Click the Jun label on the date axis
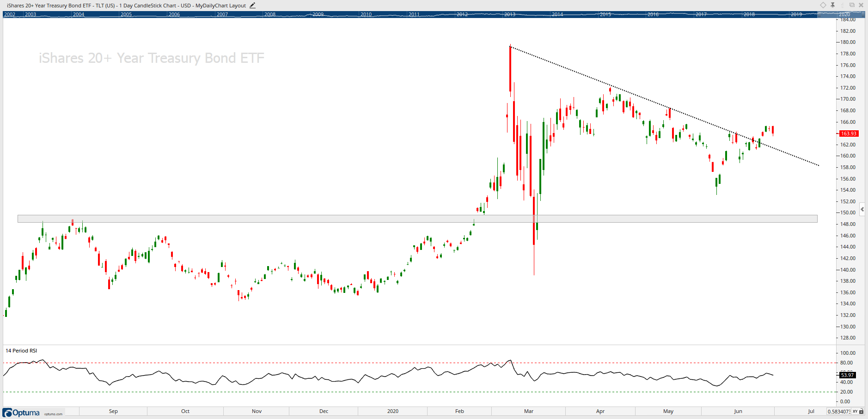The height and width of the screenshot is (419, 868). click(738, 411)
